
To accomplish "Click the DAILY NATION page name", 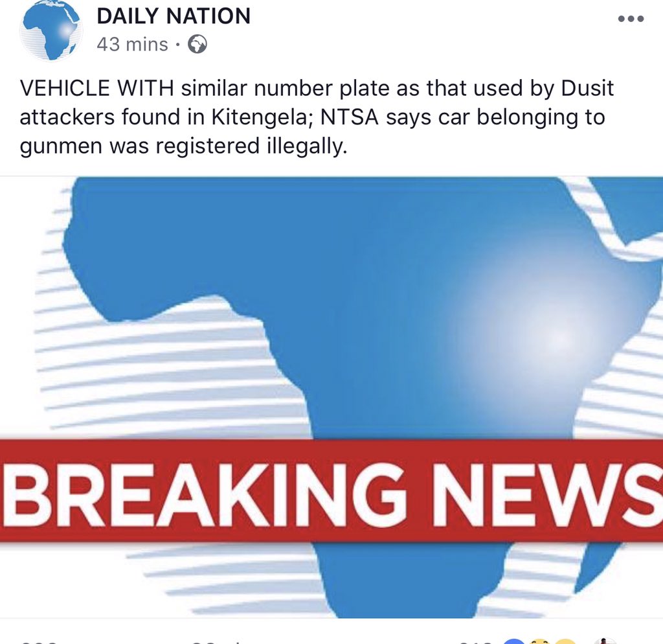I will point(174,16).
